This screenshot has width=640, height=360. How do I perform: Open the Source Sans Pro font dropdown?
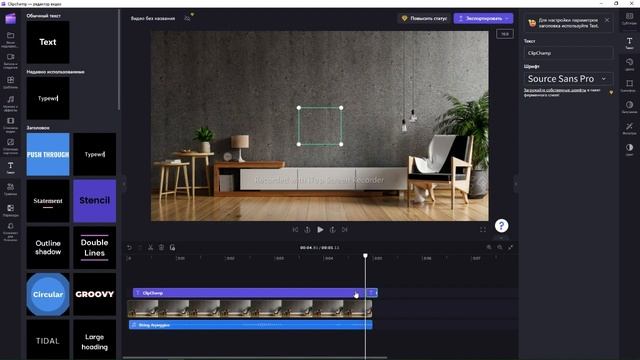point(568,79)
